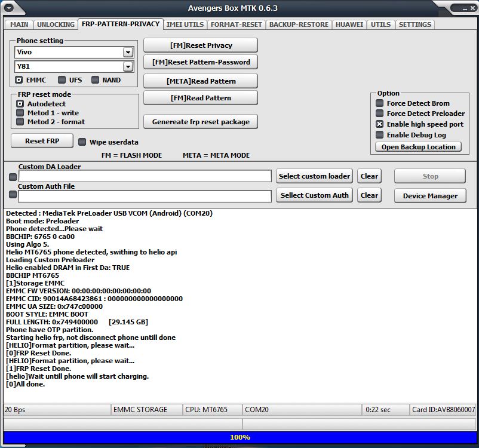Select the FRP-PATTERN-PRIVACY tab
The height and width of the screenshot is (448, 479).
coord(121,24)
